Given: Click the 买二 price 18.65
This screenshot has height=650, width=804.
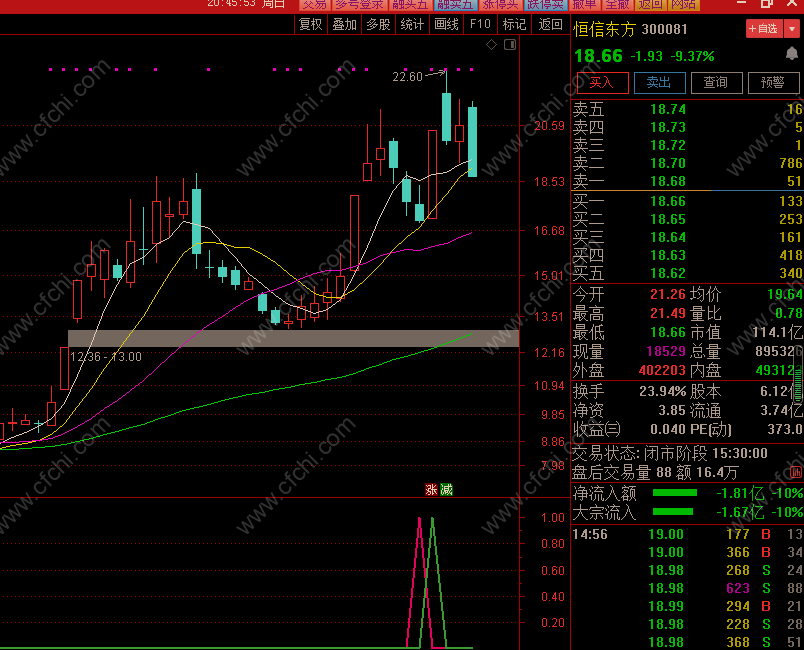Looking at the screenshot, I should 668,219.
